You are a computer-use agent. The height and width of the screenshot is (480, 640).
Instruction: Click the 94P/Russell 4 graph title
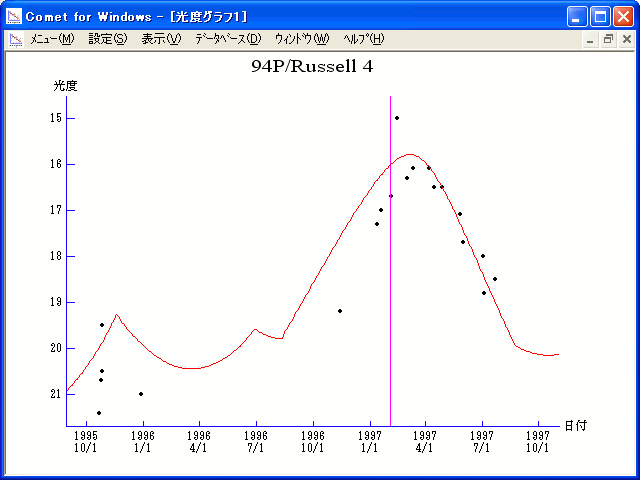(x=312, y=66)
